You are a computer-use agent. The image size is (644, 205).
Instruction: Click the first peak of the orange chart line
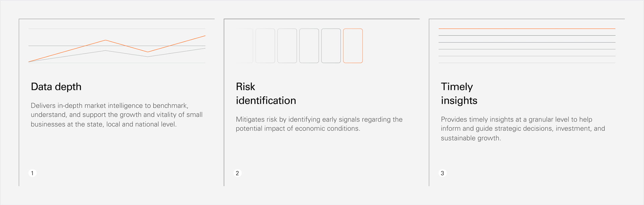105,40
